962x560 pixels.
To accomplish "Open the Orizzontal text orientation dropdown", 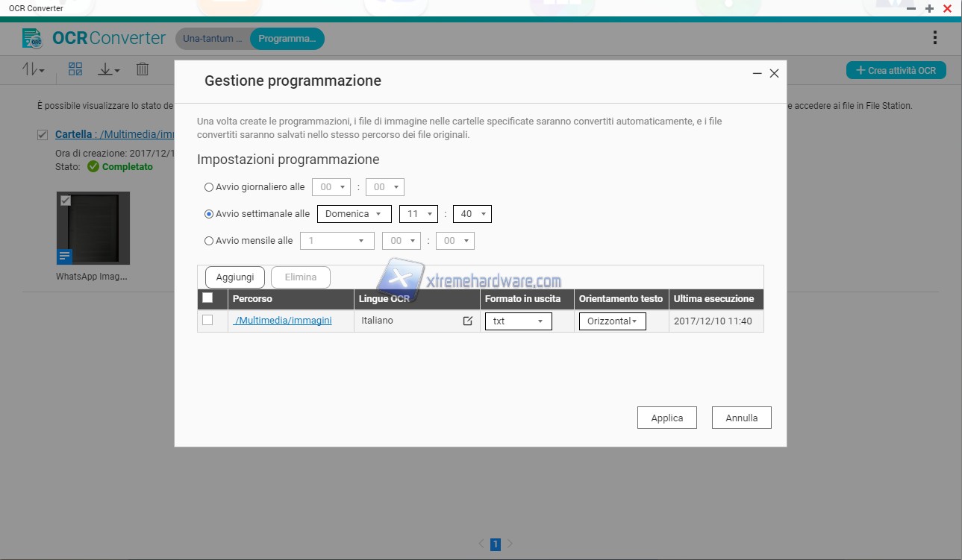I will [612, 321].
